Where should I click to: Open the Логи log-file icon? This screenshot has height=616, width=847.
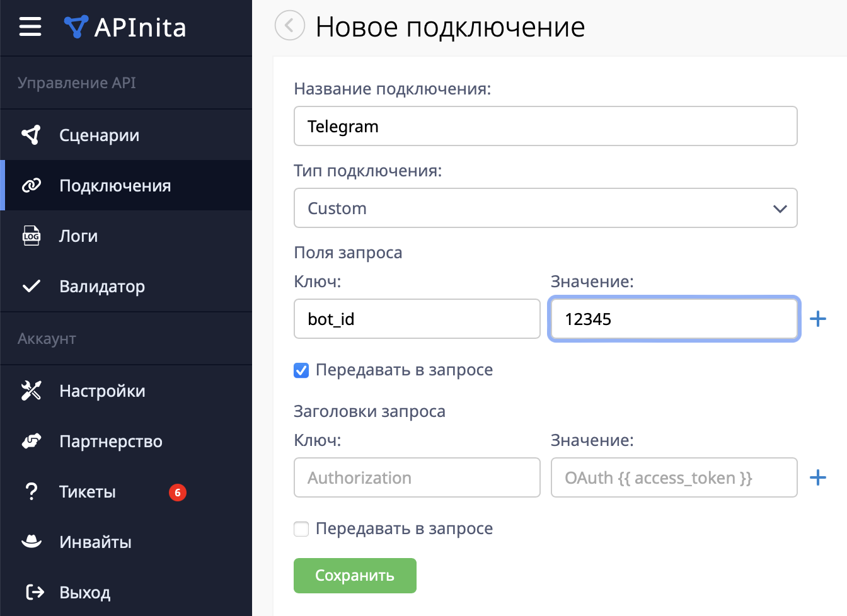pos(30,235)
